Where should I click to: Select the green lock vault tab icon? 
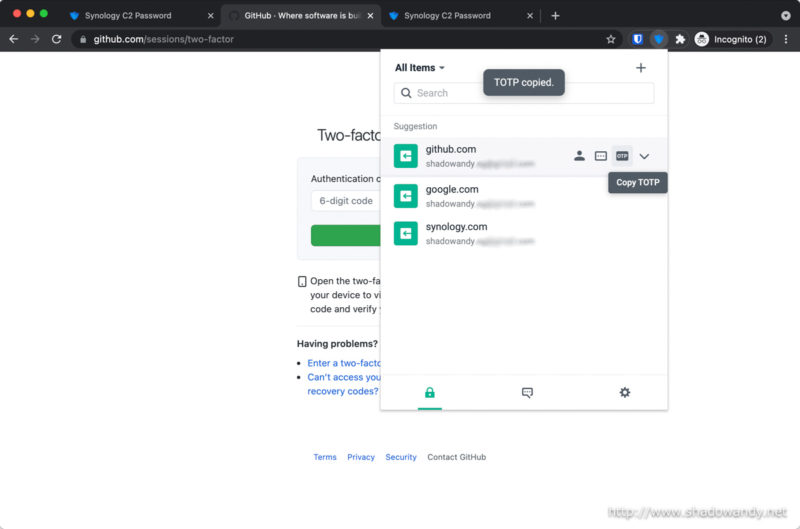[430, 393]
